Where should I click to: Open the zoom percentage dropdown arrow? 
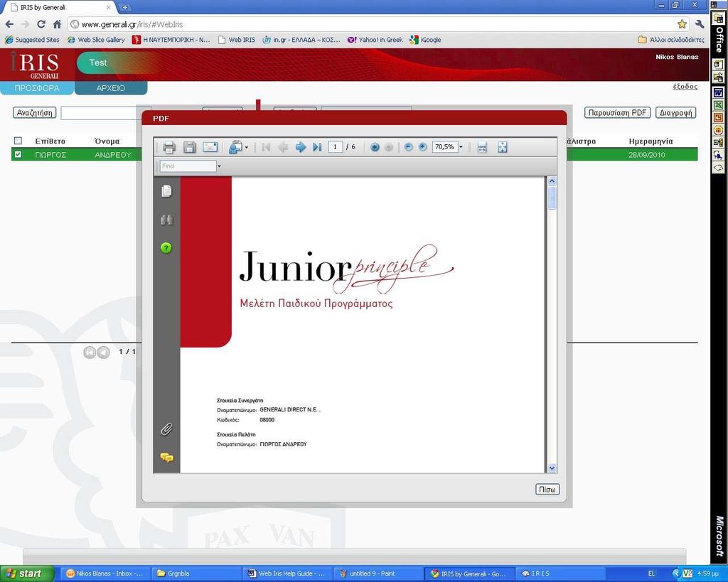(461, 147)
